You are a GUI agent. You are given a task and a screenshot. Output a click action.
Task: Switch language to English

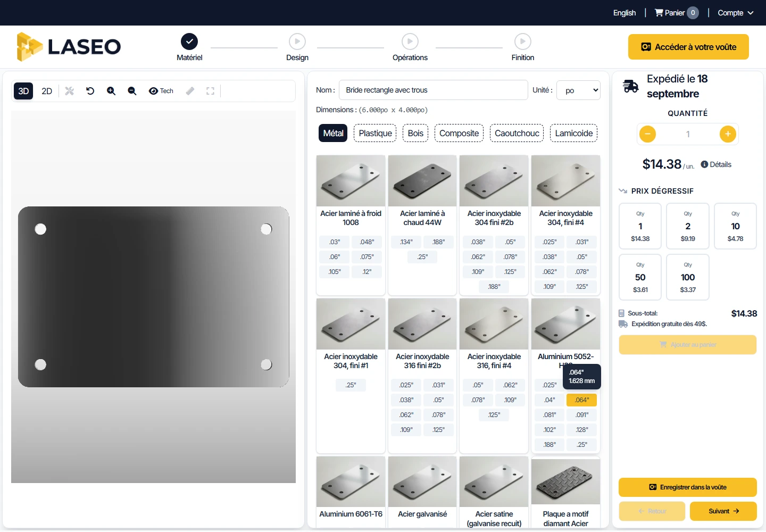[625, 13]
